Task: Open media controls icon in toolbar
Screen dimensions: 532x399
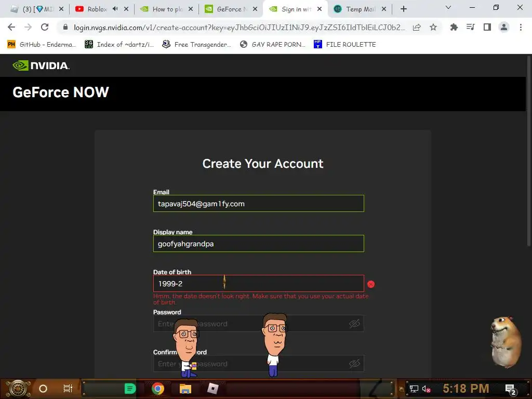Action: pyautogui.click(x=470, y=27)
